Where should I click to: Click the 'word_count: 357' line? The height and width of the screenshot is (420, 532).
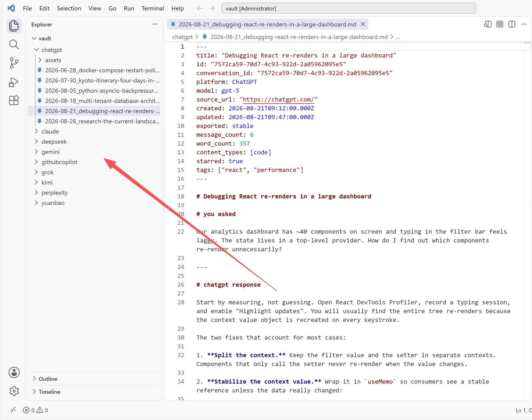pyautogui.click(x=223, y=143)
